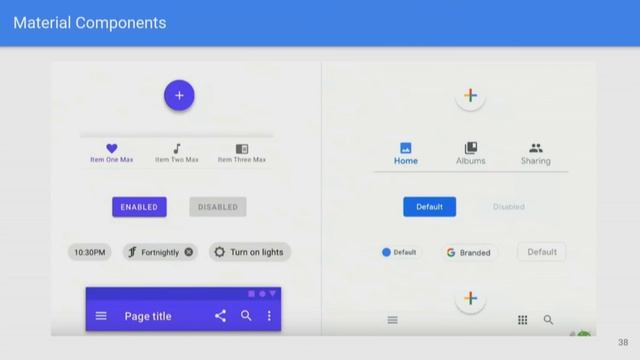Open the three-dot overflow menu
640x360 pixels.
[x=269, y=316]
